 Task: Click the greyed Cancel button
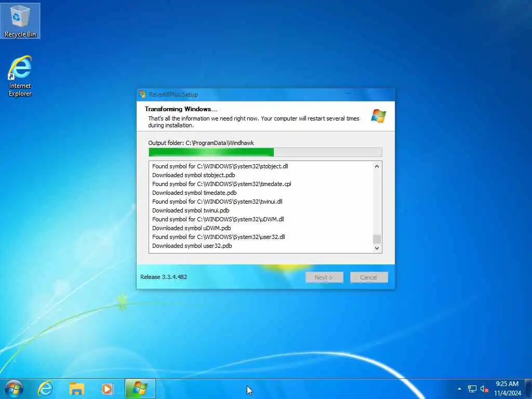pos(369,277)
